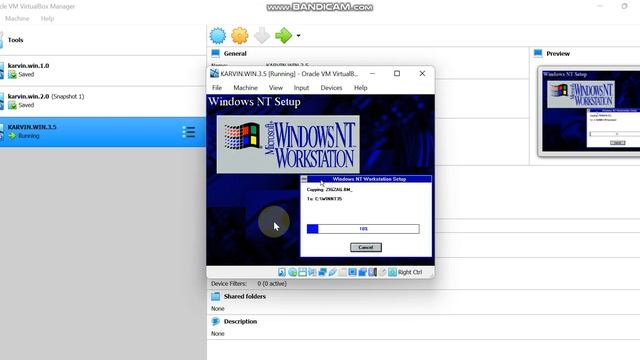This screenshot has width=640, height=360.
Task: Open the dropdown arrow beside the Show button
Action: [298, 36]
